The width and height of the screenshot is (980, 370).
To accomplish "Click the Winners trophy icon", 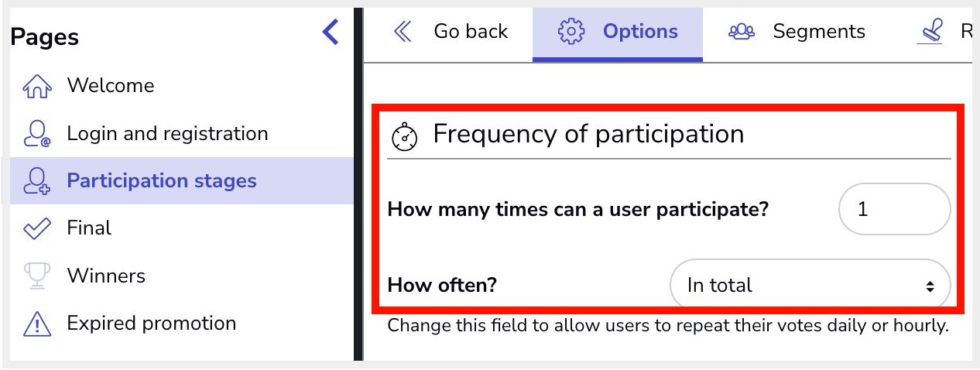I will (36, 276).
